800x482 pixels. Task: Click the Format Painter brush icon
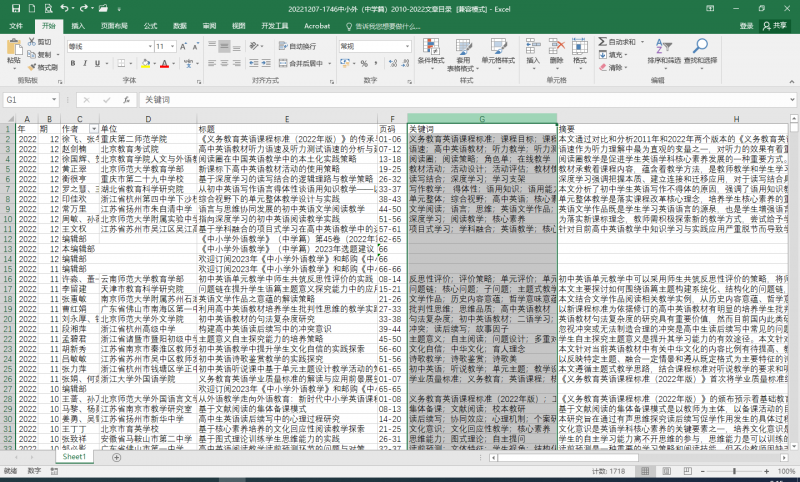click(x=32, y=67)
